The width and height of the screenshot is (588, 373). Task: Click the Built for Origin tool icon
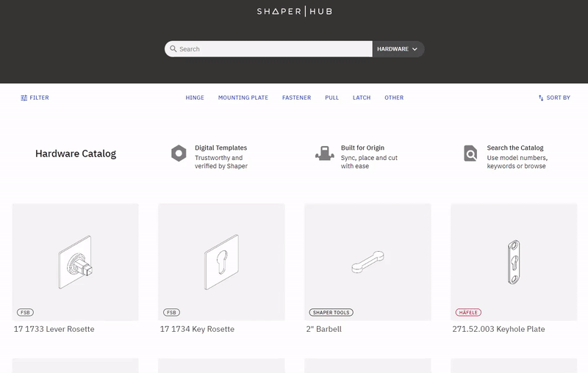325,153
